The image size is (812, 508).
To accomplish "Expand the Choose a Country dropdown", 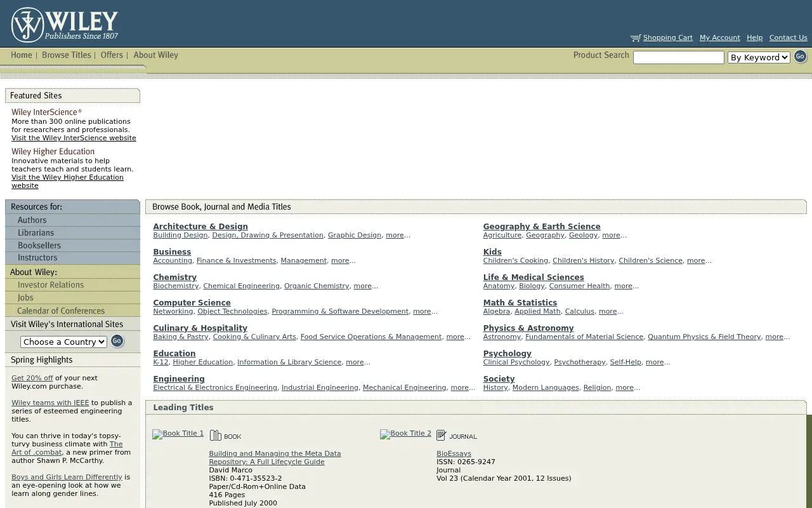I will 63,342.
